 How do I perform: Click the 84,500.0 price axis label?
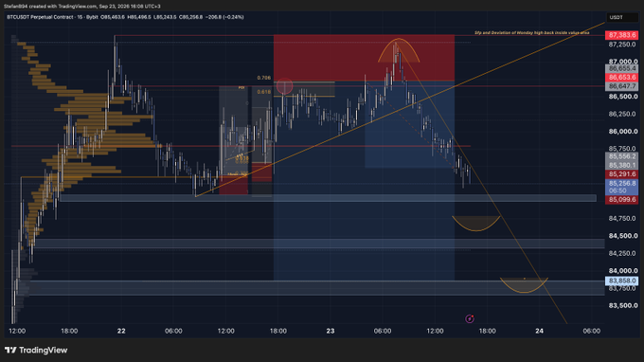tap(622, 236)
